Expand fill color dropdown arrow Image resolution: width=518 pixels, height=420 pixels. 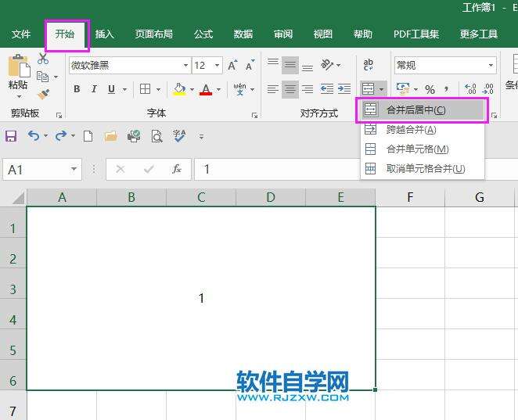pos(192,89)
